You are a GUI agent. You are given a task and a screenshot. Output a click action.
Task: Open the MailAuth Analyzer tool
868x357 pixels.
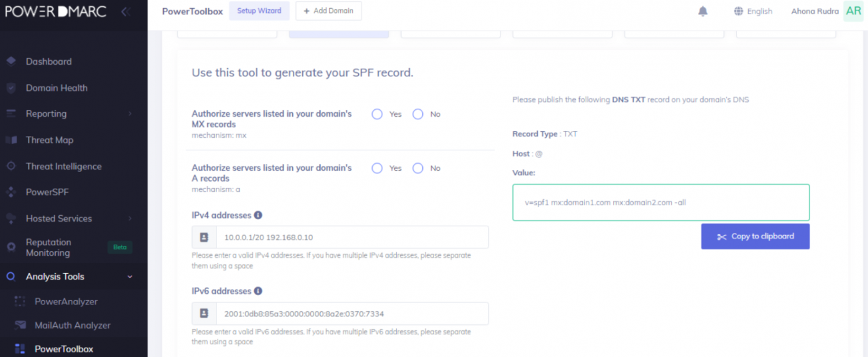click(x=72, y=325)
